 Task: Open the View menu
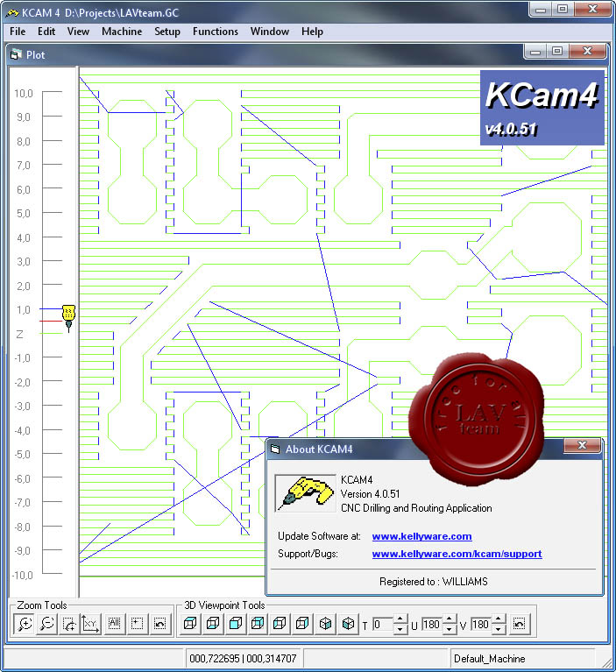[78, 32]
